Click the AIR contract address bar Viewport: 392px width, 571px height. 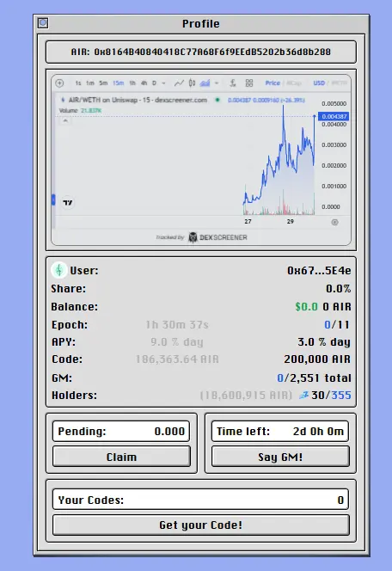[201, 52]
